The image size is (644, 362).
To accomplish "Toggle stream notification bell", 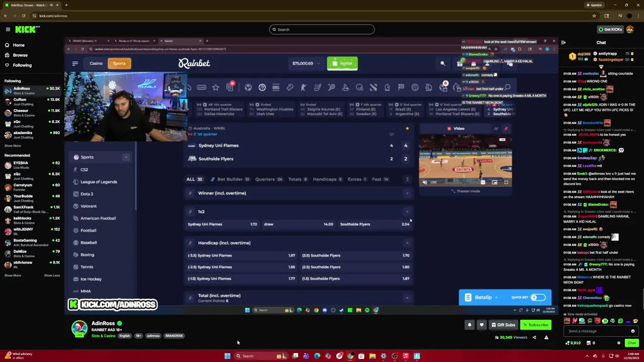I will click(x=469, y=325).
